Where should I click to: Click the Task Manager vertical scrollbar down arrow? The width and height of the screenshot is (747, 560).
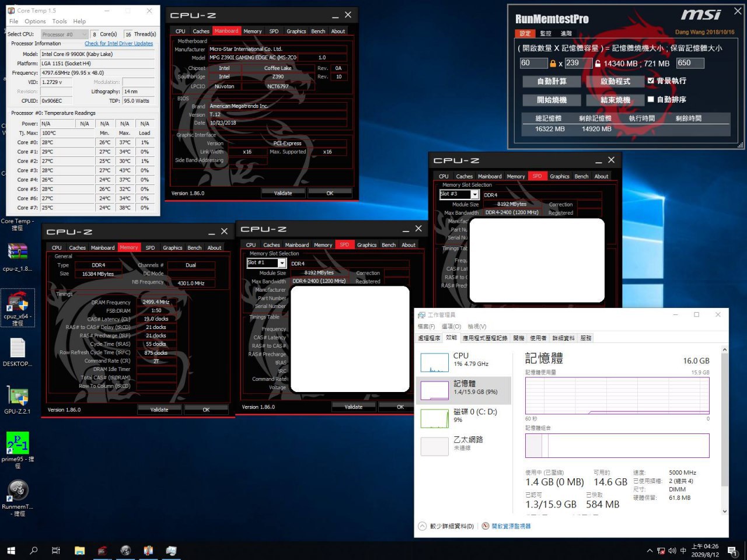point(725,512)
